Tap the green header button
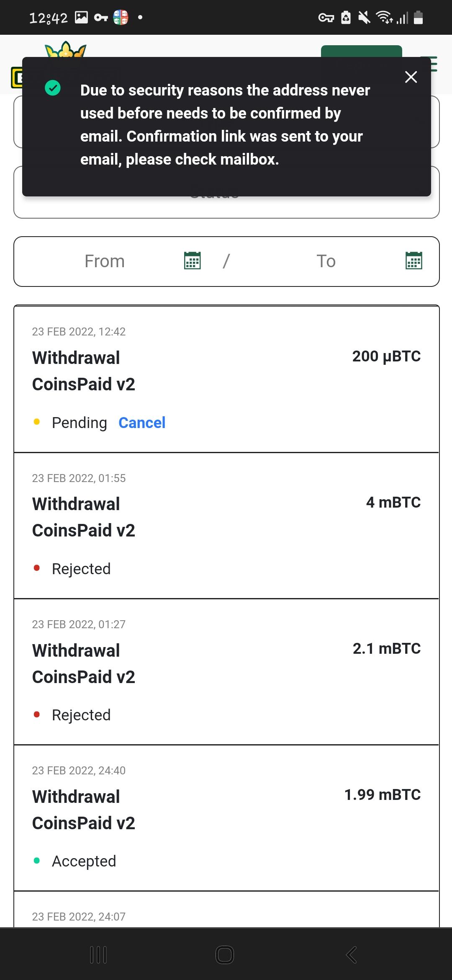The image size is (452, 980). pos(361,51)
